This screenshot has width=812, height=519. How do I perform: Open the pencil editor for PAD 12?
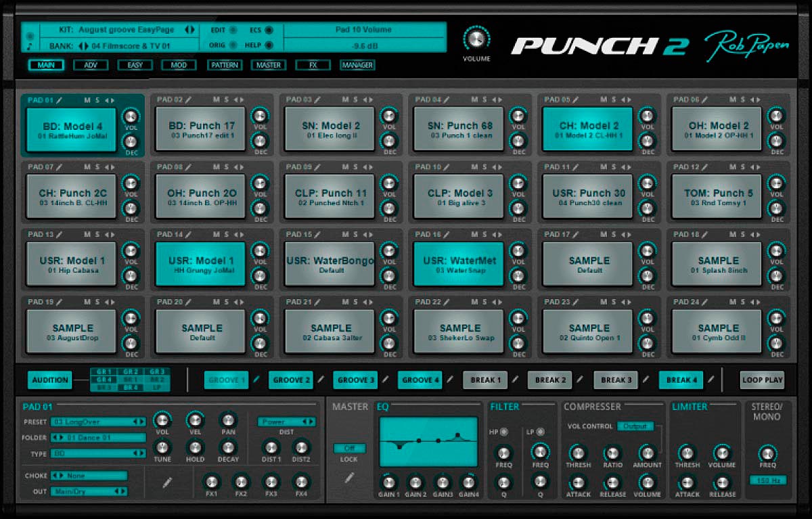706,167
